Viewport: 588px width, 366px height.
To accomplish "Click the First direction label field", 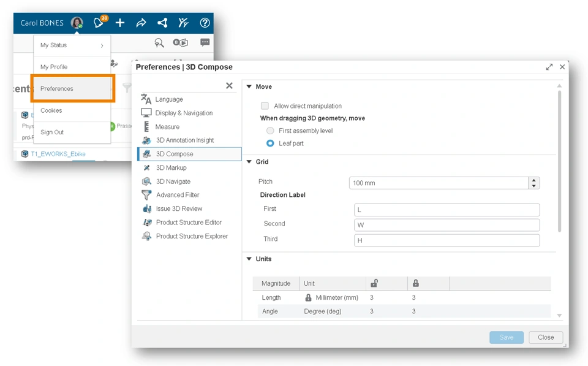I will (x=447, y=210).
